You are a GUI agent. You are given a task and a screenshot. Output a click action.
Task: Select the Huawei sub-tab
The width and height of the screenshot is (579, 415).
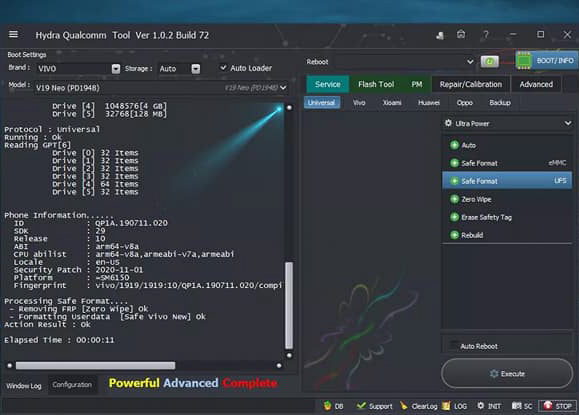pyautogui.click(x=429, y=103)
